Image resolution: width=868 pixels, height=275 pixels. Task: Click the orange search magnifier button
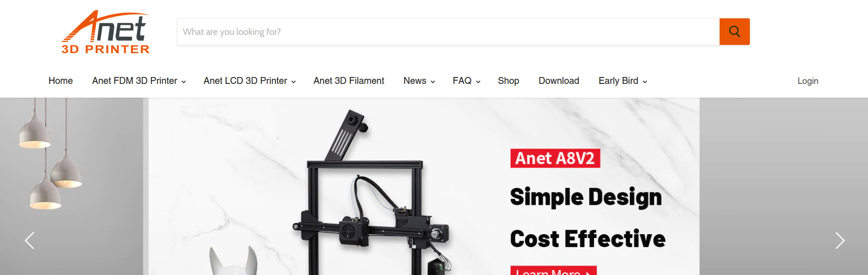point(734,32)
